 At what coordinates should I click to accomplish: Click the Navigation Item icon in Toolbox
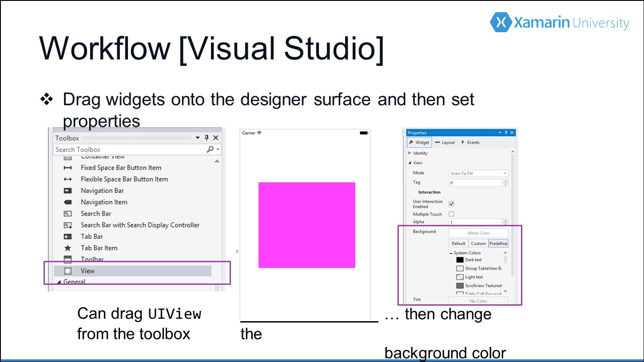pyautogui.click(x=68, y=202)
